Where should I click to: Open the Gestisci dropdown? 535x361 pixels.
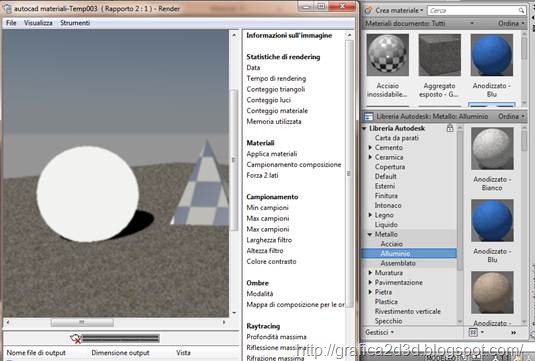click(379, 332)
